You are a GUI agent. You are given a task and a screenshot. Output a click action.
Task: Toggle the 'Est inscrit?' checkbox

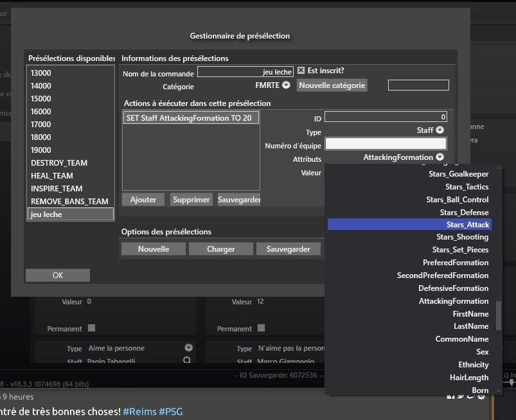click(x=301, y=71)
